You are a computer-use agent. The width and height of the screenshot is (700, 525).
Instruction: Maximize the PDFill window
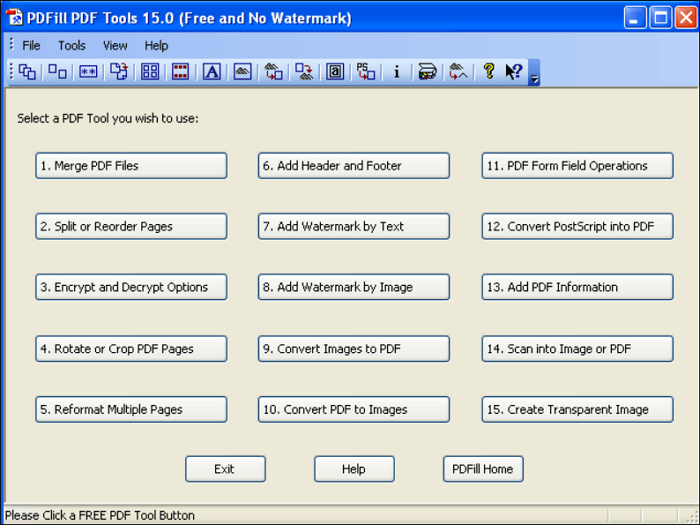pos(661,18)
